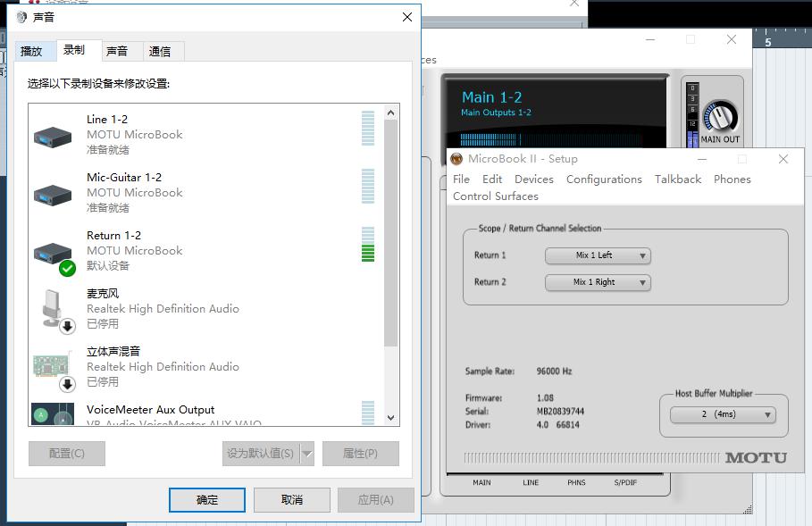This screenshot has width=812, height=526.
Task: Click the 确定 button
Action: tap(207, 500)
